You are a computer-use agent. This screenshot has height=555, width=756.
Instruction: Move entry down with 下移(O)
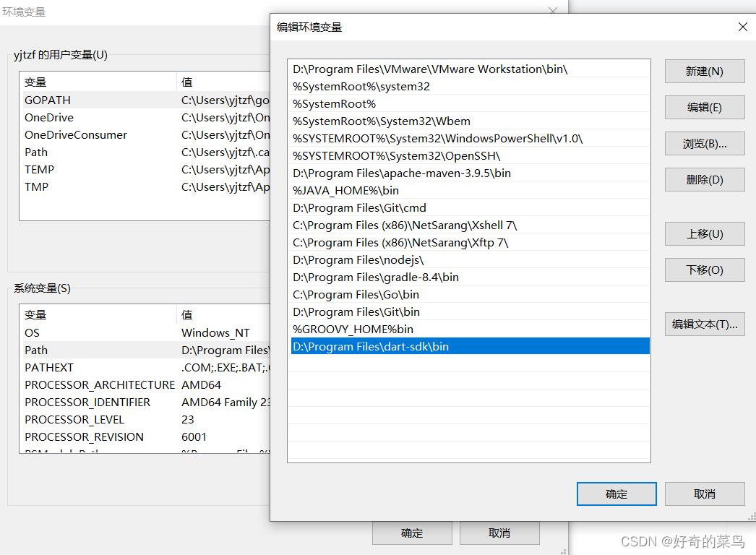[x=704, y=270]
